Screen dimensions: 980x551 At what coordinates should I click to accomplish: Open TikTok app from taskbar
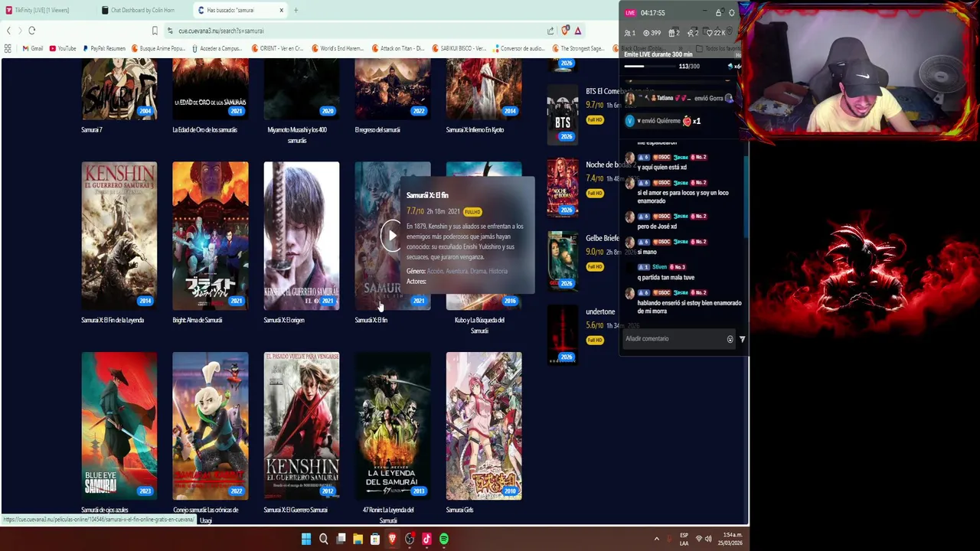click(x=426, y=540)
